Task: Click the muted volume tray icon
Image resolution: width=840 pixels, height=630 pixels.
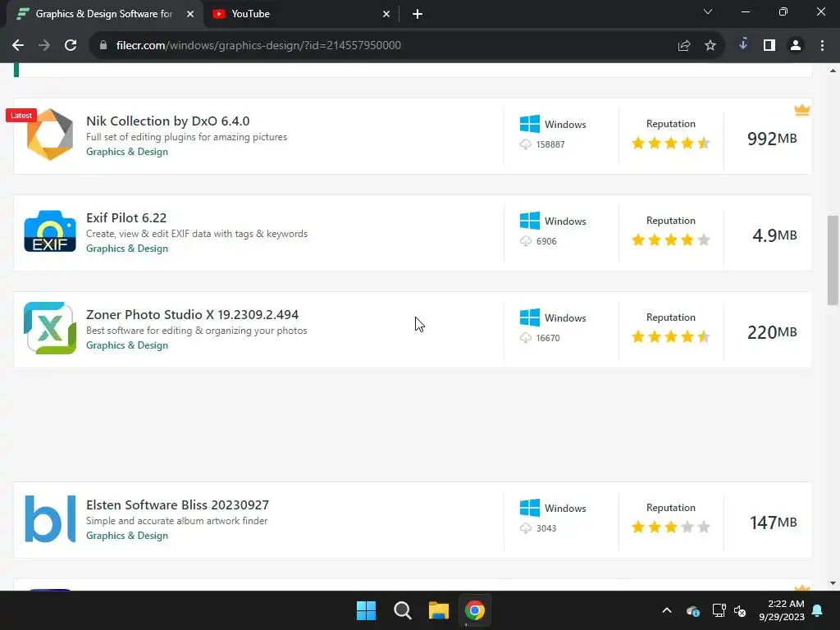Action: [740, 610]
